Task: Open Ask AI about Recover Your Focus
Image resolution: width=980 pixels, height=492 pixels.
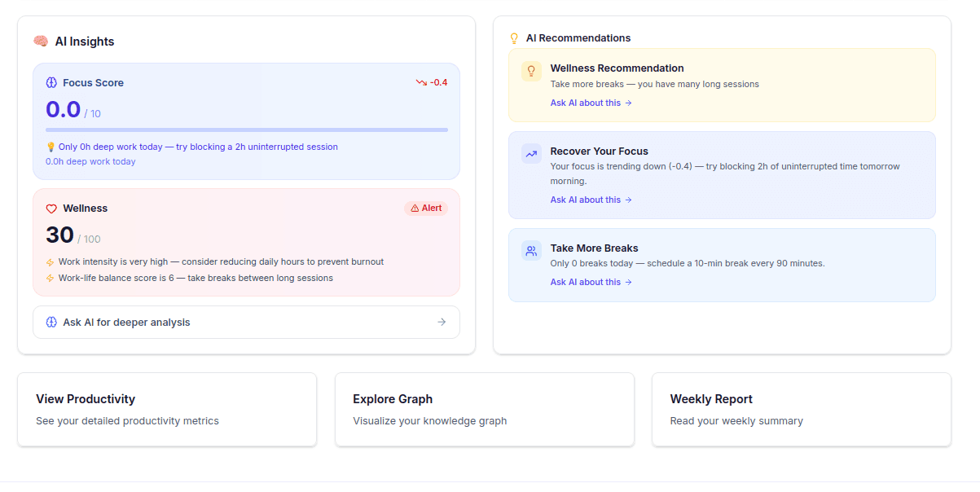Action: (x=591, y=200)
